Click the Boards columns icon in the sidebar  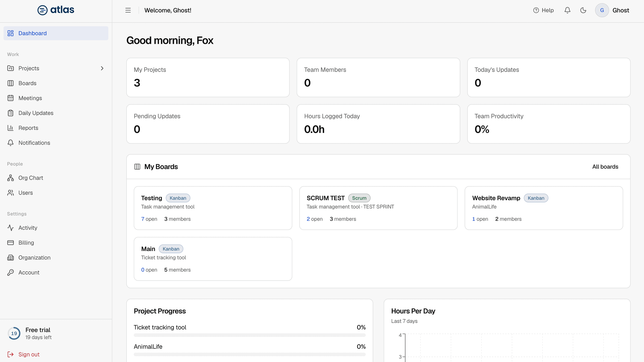click(x=10, y=83)
